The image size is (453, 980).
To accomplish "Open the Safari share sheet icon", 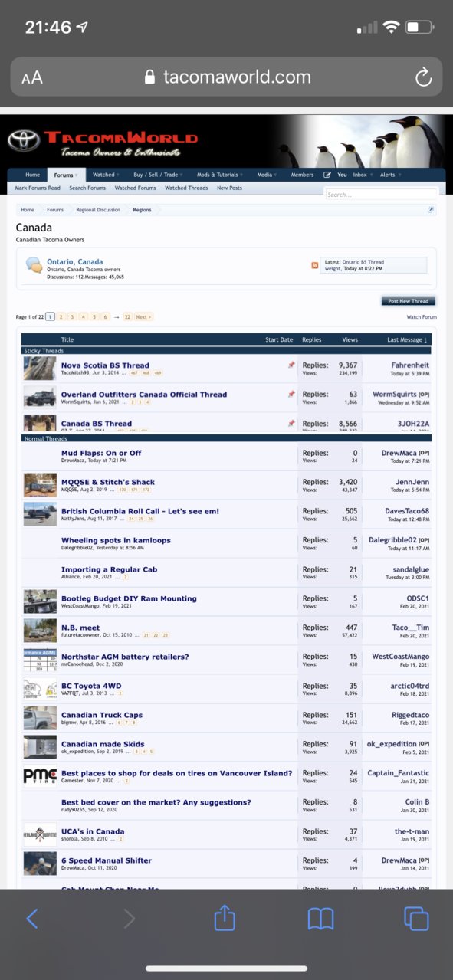I will tap(224, 918).
